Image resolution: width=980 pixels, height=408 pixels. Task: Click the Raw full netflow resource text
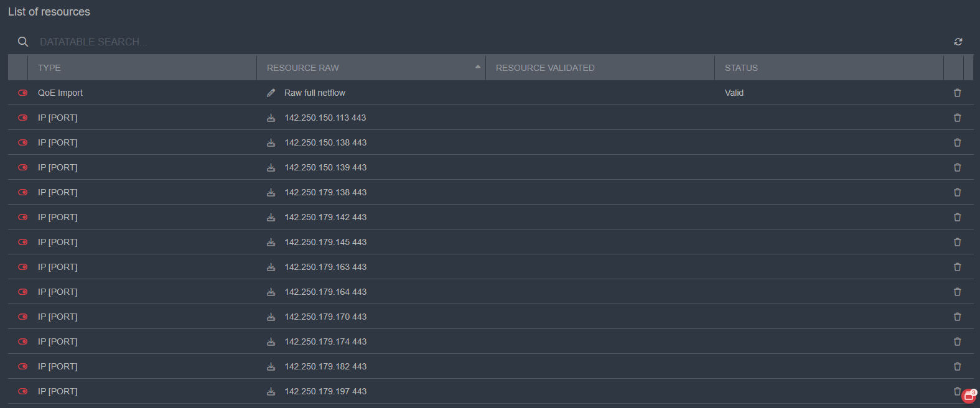coord(315,93)
